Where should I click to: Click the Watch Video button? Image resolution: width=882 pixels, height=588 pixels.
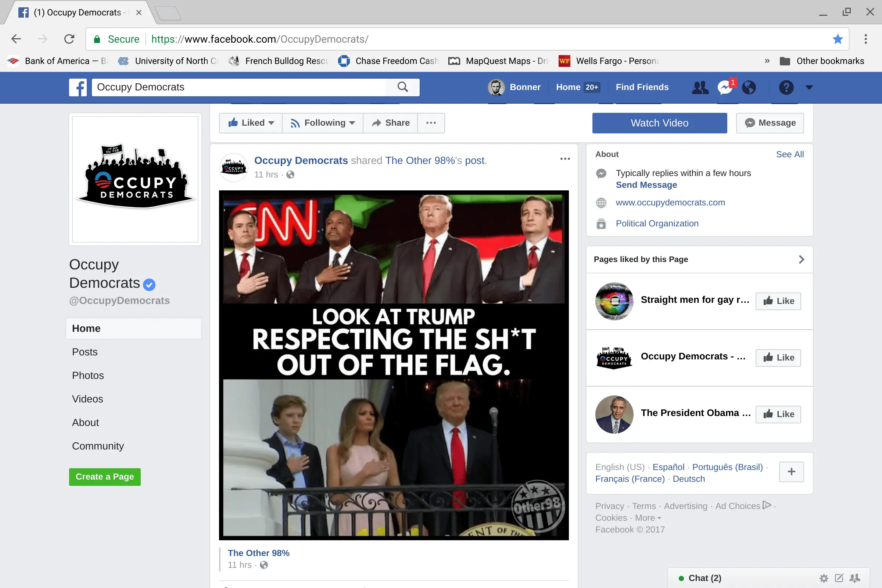pyautogui.click(x=659, y=123)
